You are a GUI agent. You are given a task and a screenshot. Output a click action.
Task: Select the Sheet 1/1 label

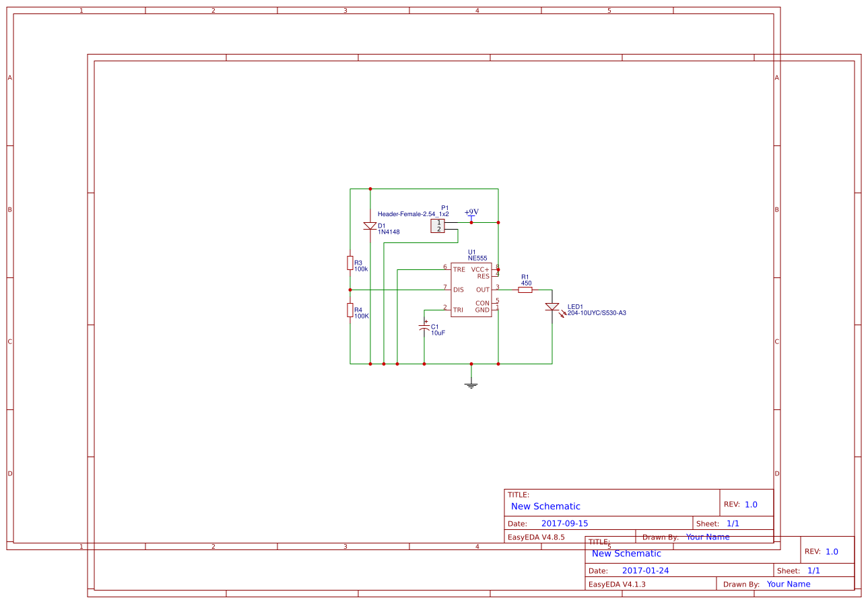[x=733, y=523]
